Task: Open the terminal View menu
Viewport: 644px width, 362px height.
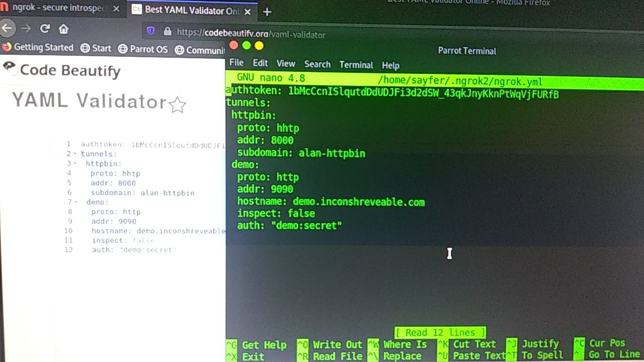Action: click(286, 64)
